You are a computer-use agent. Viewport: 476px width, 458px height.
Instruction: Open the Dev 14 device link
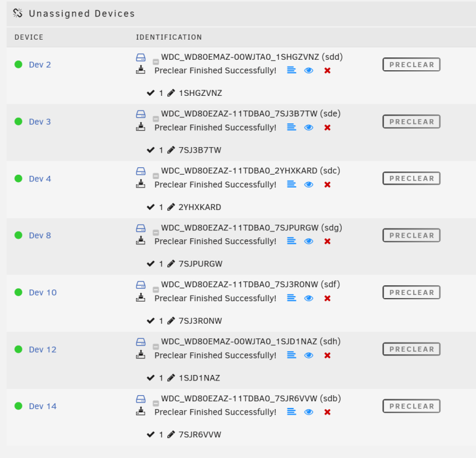[43, 406]
